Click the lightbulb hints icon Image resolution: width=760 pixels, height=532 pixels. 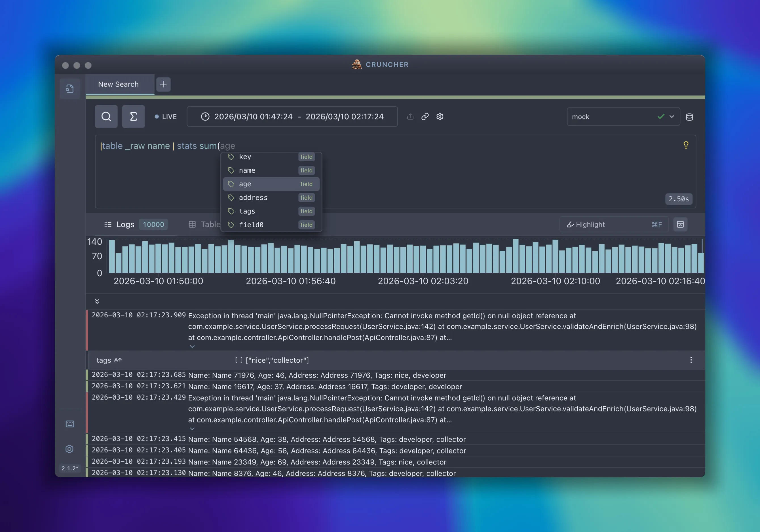point(686,145)
